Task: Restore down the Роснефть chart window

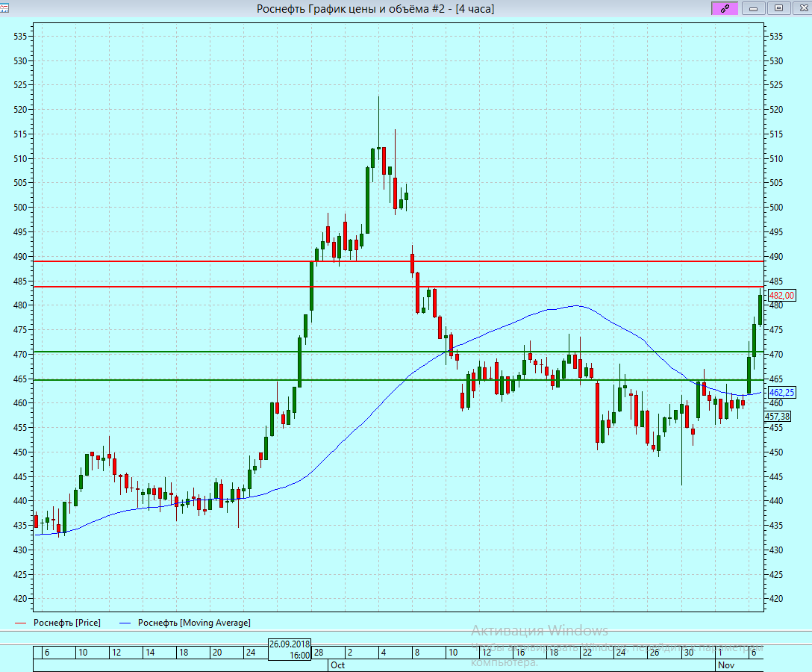Action: pyautogui.click(x=778, y=8)
